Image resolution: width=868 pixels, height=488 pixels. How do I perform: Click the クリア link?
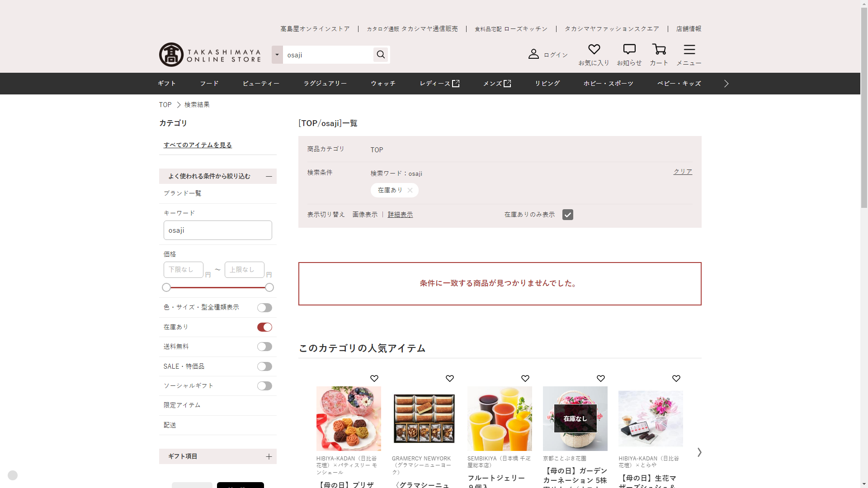point(682,172)
